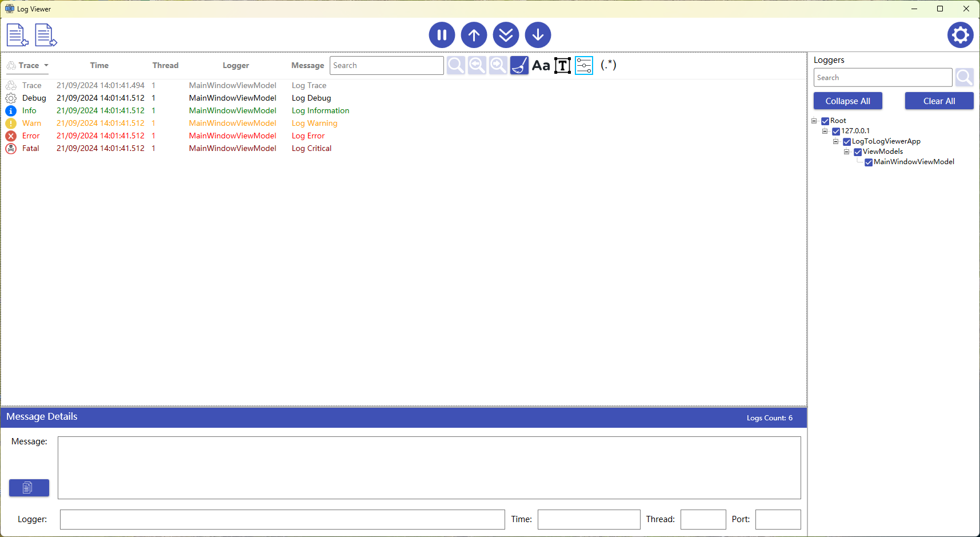This screenshot has height=537, width=980.
Task: Uncheck the Root logger checkbox
Action: [x=825, y=121]
